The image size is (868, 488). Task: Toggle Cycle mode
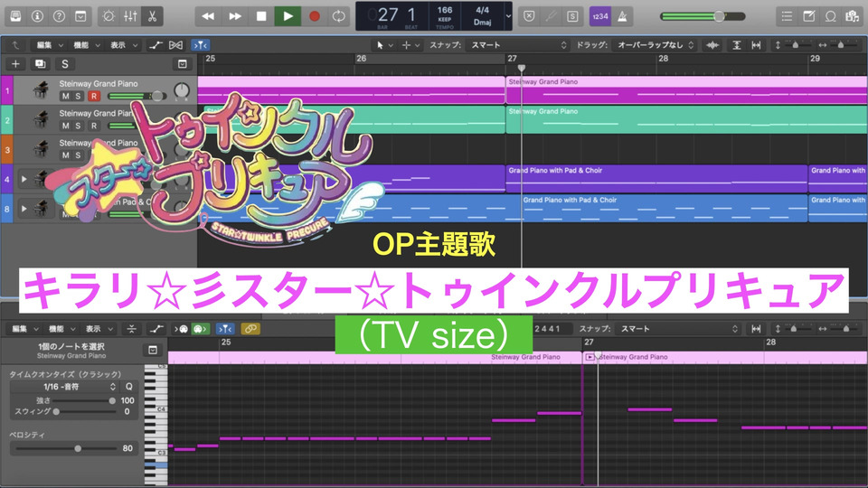click(339, 16)
